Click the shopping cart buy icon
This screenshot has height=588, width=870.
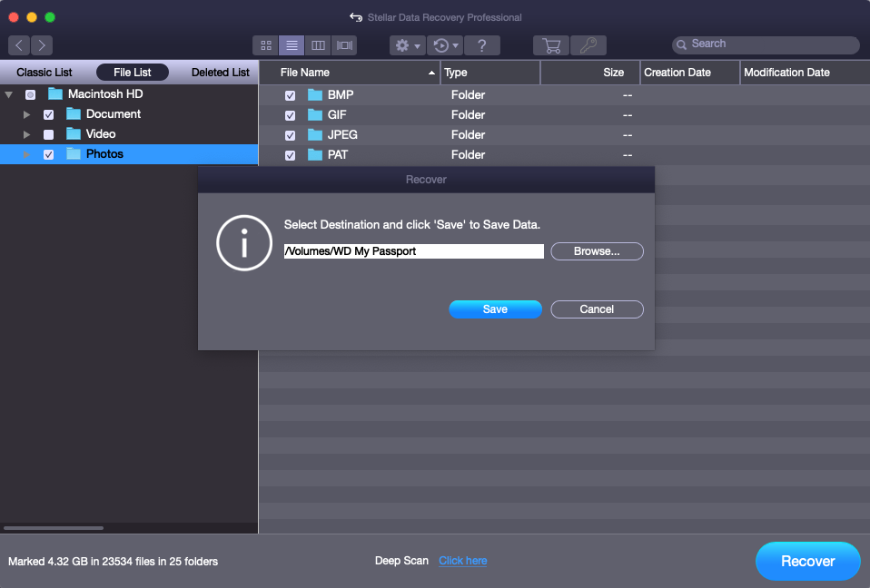pyautogui.click(x=551, y=44)
